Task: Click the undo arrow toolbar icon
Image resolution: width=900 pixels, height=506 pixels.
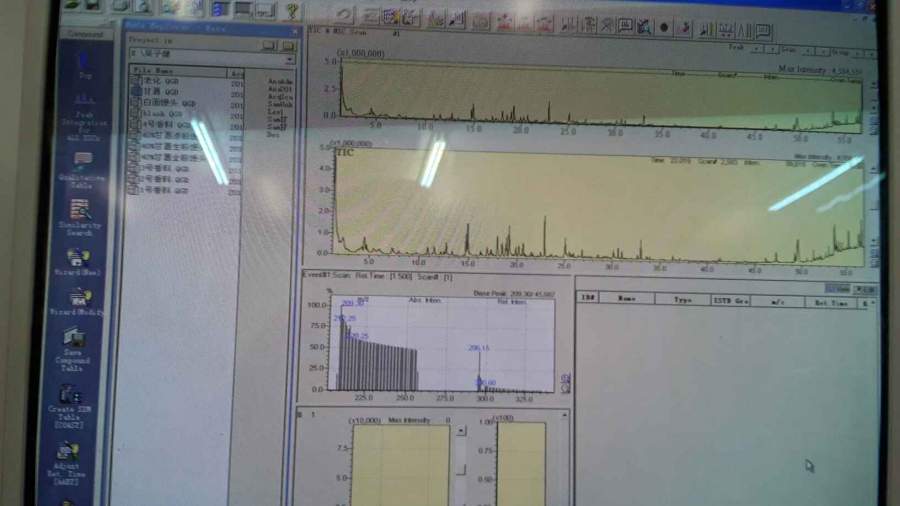Action: pyautogui.click(x=345, y=15)
